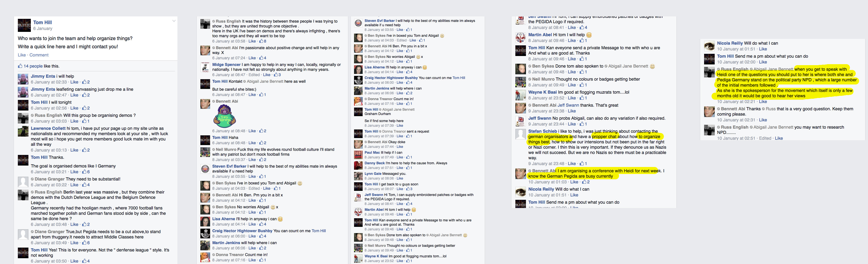Click Like under Nicola Reilly's 'Will do what I can' in far-right panel
Screen dimensions: 868x264
click(763, 49)
